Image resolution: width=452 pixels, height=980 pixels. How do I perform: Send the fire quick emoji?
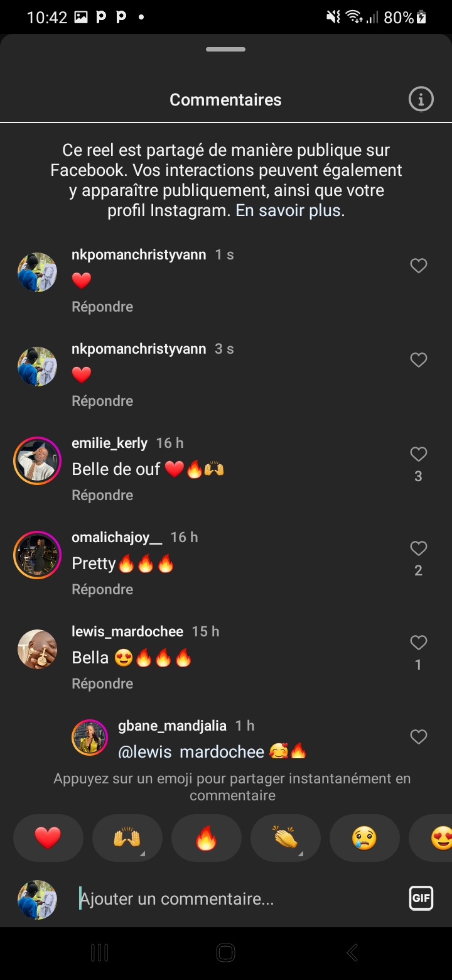click(x=206, y=837)
